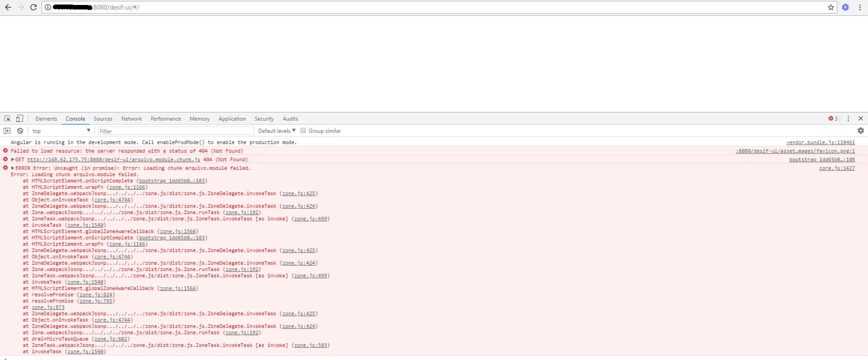The width and height of the screenshot is (868, 360).
Task: Bookmark this page with the star icon
Action: coord(830,7)
